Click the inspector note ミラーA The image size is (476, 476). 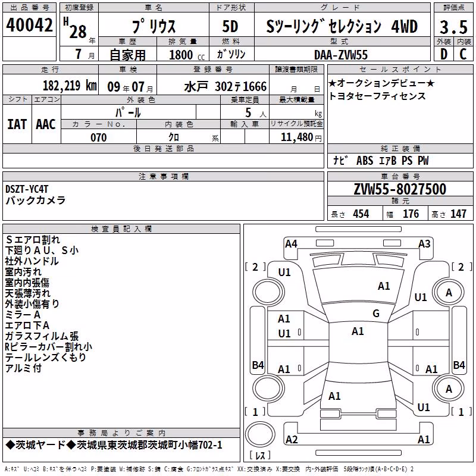[23, 315]
